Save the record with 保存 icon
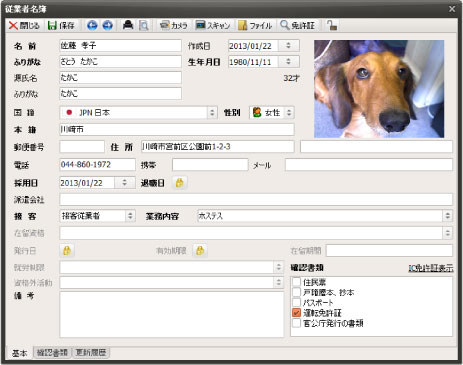 61,25
